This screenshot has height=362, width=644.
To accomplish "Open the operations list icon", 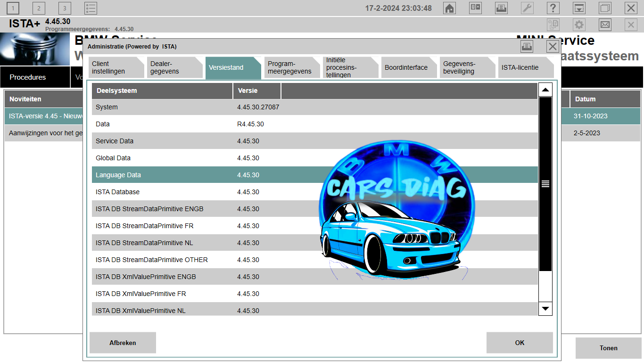I will (x=91, y=8).
